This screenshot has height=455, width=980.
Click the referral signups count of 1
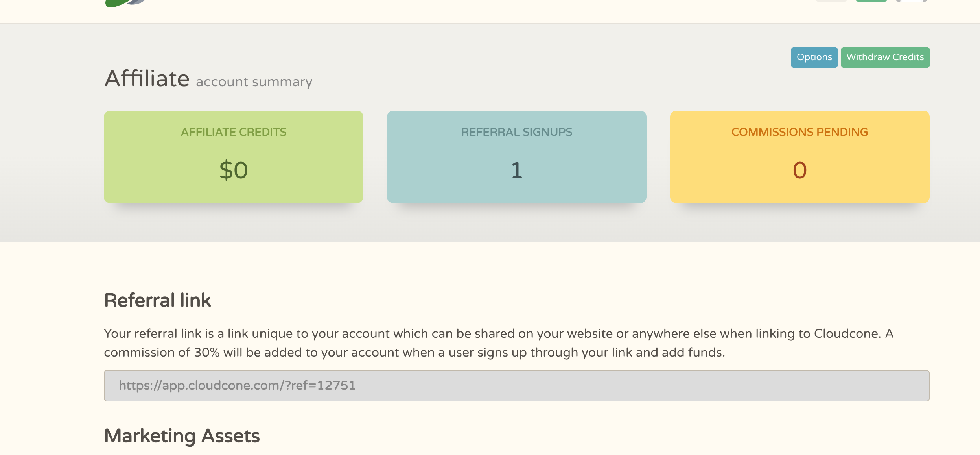(x=516, y=170)
